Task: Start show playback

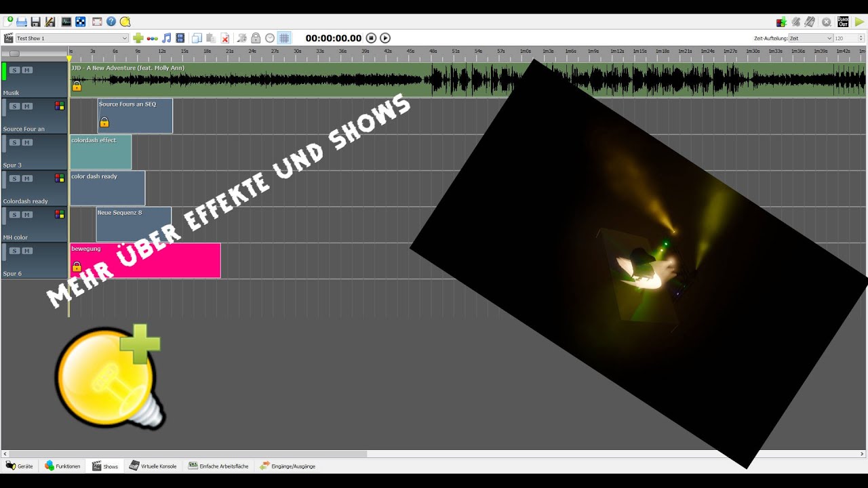Action: 385,38
